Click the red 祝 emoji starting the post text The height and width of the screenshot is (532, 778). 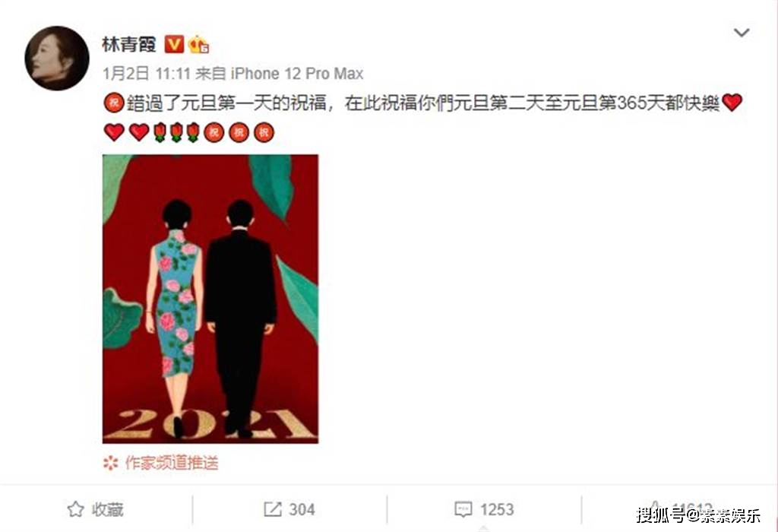114,103
